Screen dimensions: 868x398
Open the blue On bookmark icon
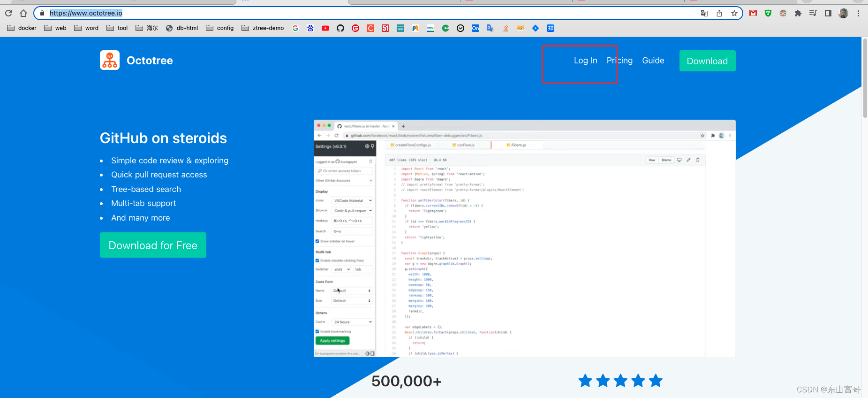coord(476,28)
